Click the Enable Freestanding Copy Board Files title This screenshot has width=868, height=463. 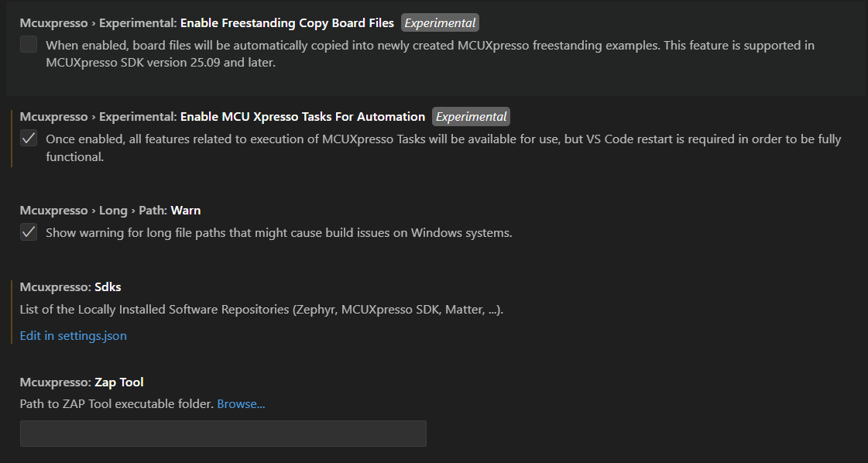click(x=286, y=22)
